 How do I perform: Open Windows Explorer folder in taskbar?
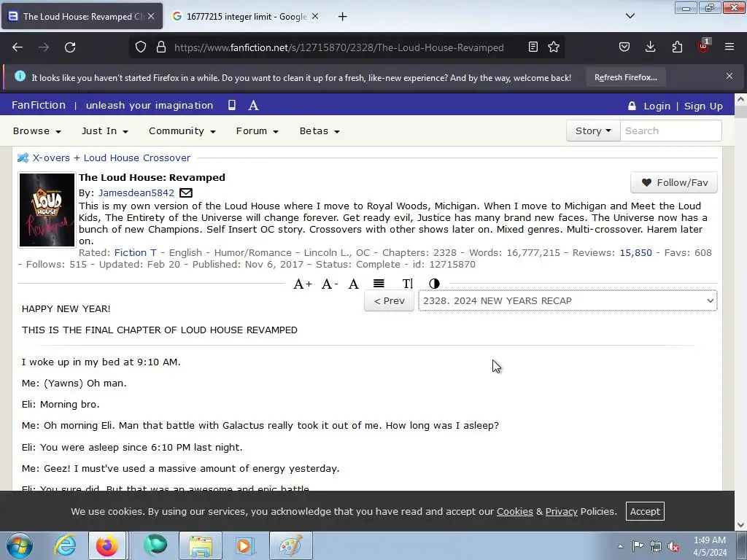[x=201, y=545]
